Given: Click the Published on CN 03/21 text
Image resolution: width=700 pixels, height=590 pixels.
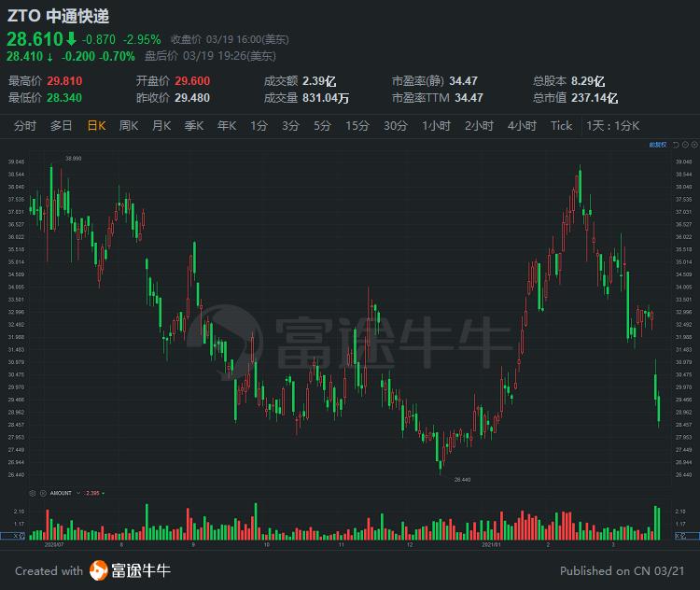Looking at the screenshot, I should pos(622,570).
